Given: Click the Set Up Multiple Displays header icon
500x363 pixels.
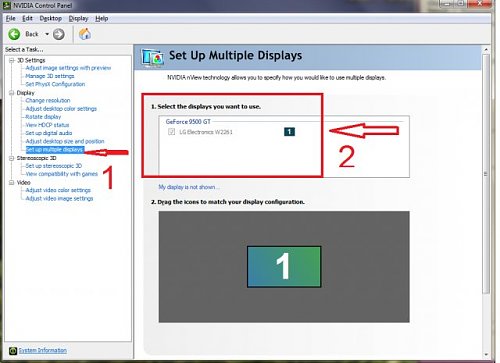Looking at the screenshot, I should pos(152,58).
